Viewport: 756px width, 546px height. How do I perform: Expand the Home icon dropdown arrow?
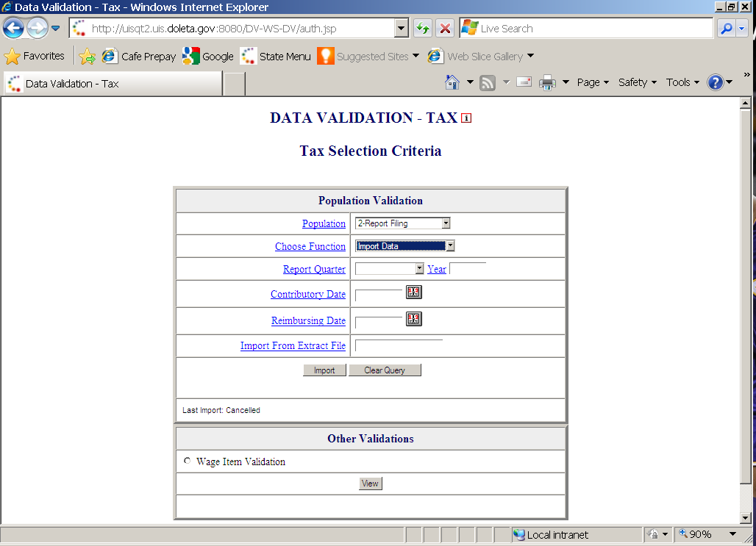[470, 82]
